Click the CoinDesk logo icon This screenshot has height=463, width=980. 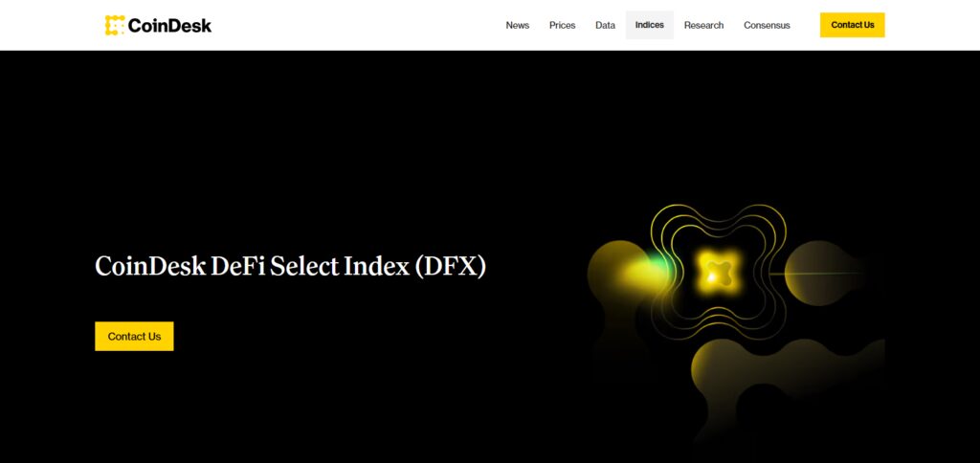tap(115, 25)
